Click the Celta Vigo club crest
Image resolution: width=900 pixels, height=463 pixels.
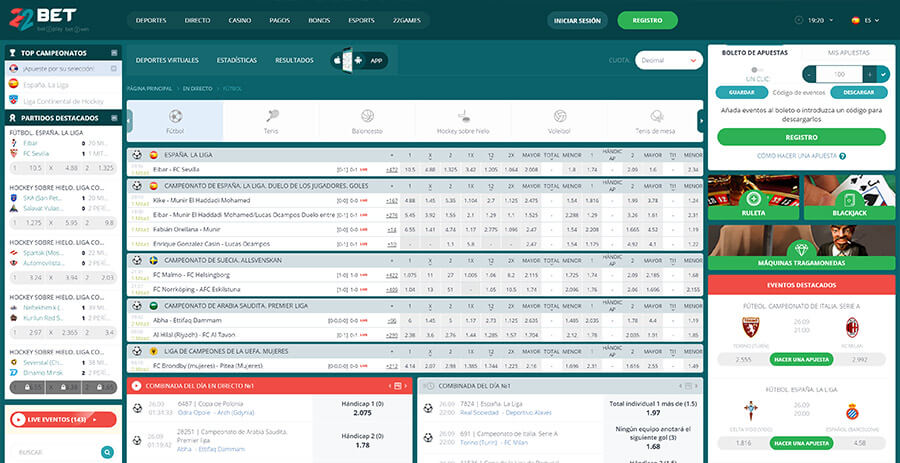click(751, 411)
